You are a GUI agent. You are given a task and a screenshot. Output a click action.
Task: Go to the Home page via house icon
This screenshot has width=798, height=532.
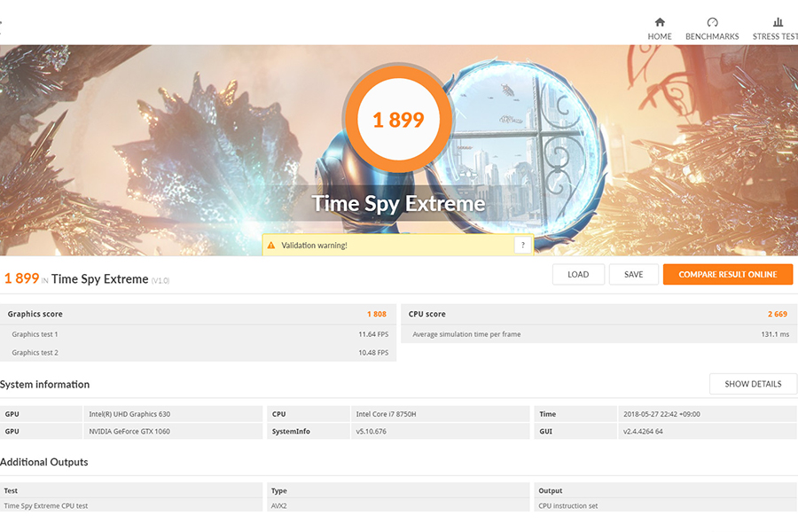pyautogui.click(x=660, y=22)
